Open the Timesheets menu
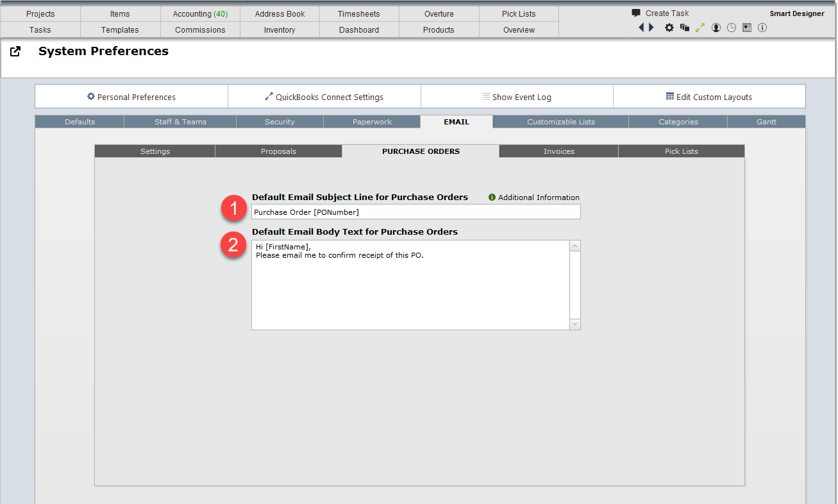 click(x=359, y=13)
